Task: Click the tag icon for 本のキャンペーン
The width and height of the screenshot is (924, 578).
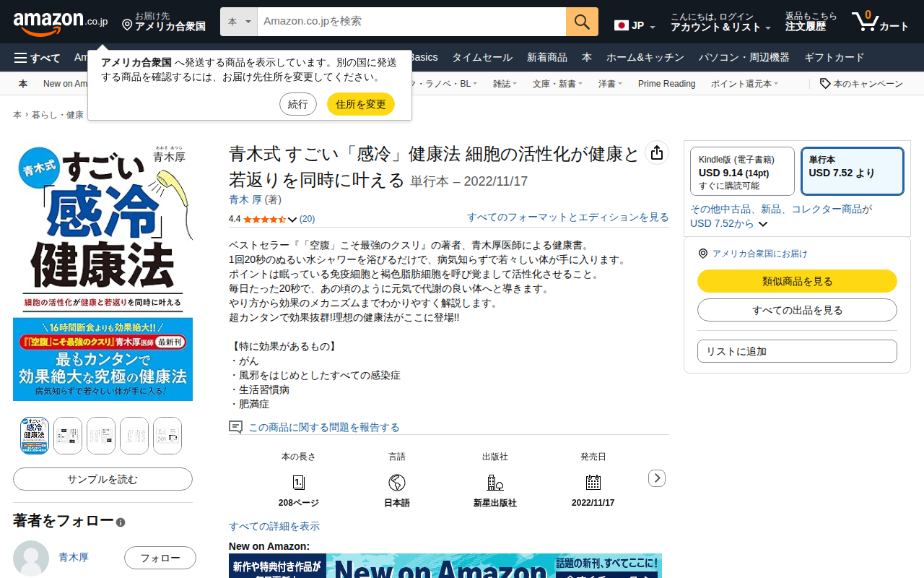Action: [x=825, y=84]
